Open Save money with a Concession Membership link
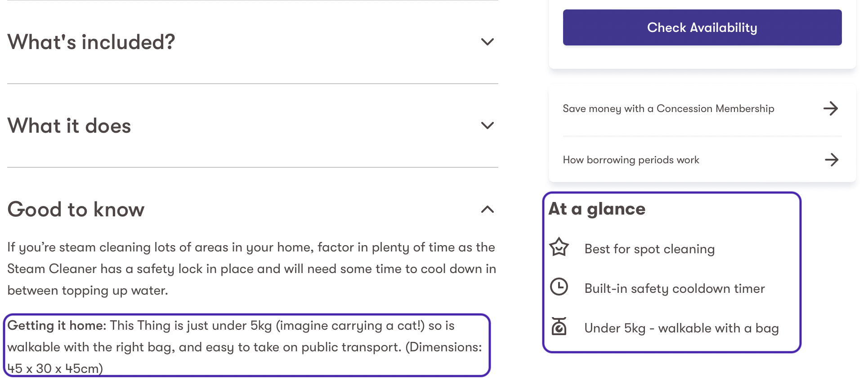Screen dimensions: 868x381 (668, 109)
